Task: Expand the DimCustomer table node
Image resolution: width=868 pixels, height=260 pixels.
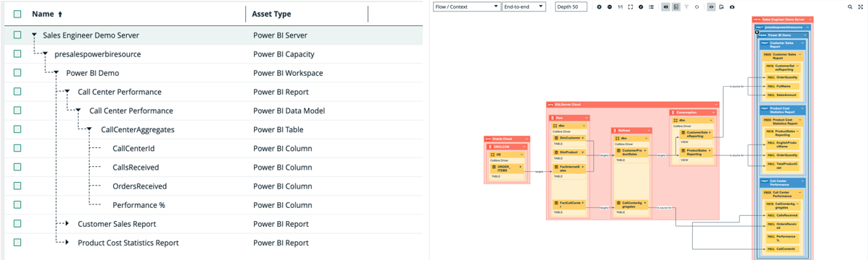Action: (x=582, y=137)
